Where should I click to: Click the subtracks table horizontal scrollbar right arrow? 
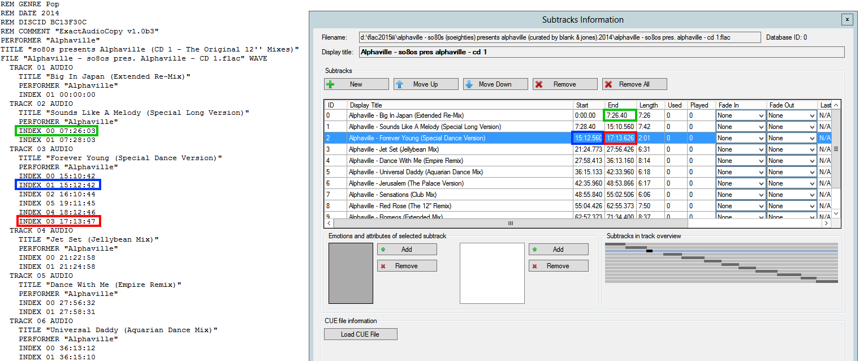point(826,224)
